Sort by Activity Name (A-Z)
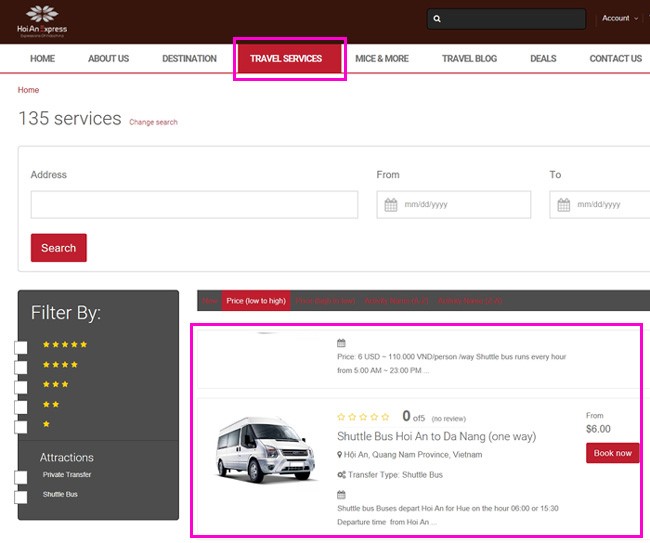The height and width of the screenshot is (543, 650). pos(396,301)
